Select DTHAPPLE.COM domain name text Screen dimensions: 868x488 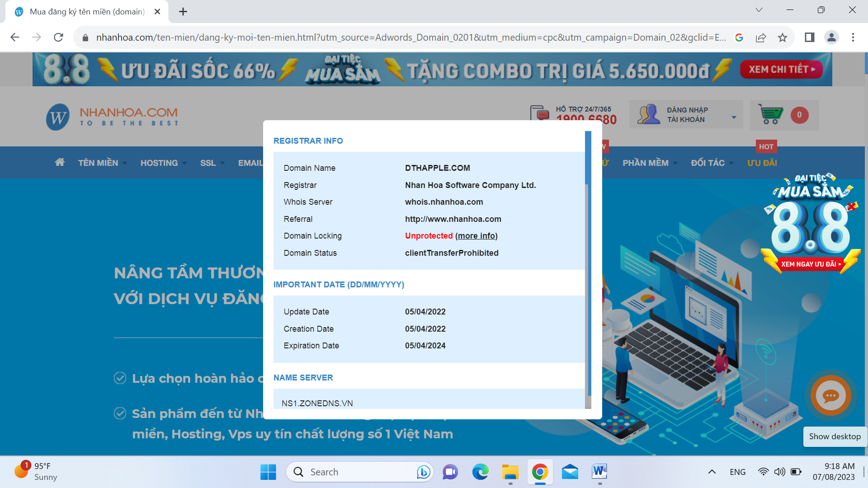437,168
